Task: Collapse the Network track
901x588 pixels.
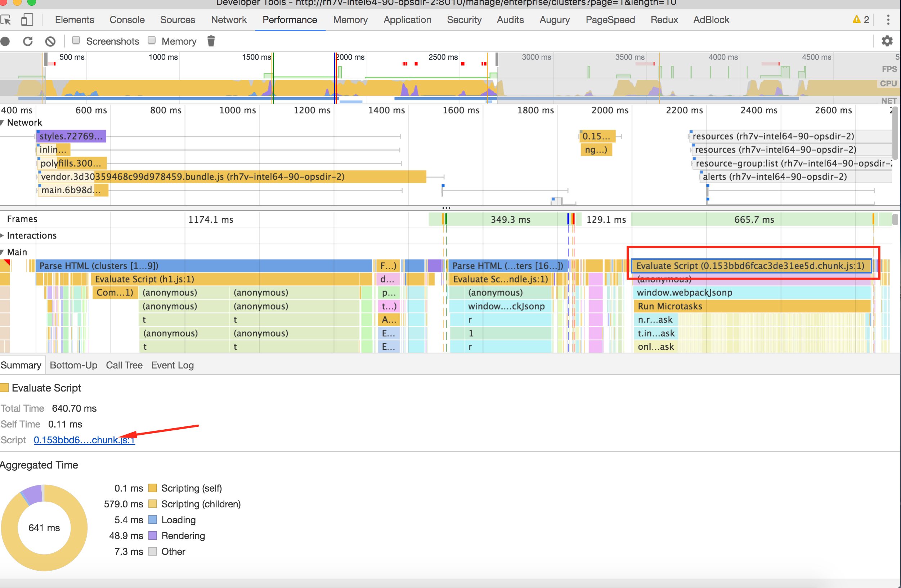Action: (x=2, y=123)
